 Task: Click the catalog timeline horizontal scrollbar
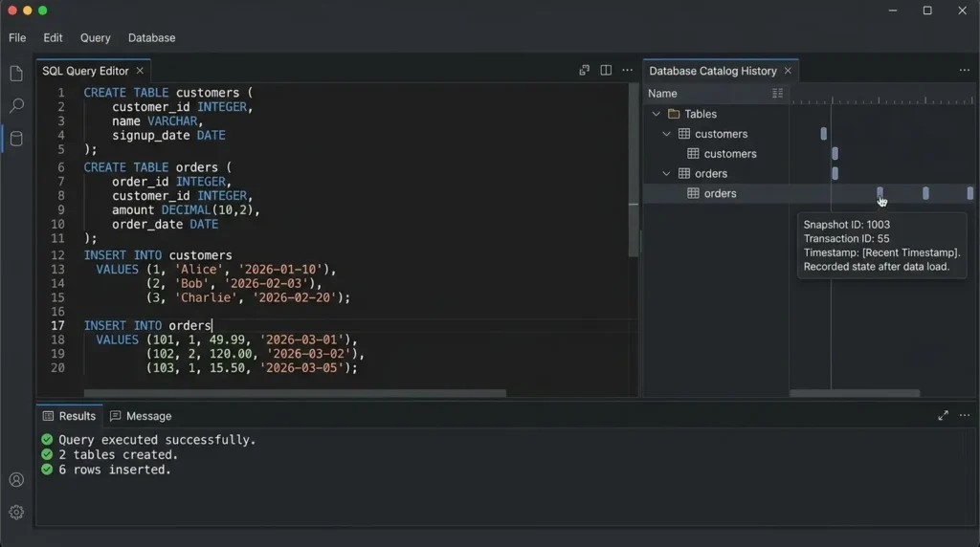click(x=855, y=393)
